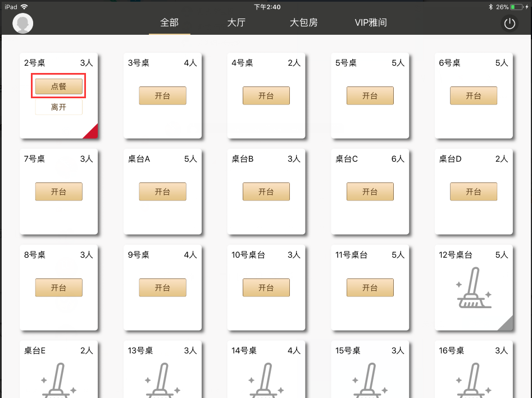This screenshot has height=398, width=532.
Task: Tap the cleaning broom icon on 桌台E
Action: coord(58,381)
